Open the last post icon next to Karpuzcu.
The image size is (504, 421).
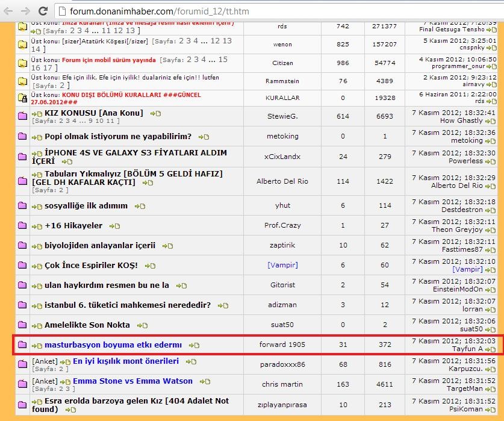(491, 369)
